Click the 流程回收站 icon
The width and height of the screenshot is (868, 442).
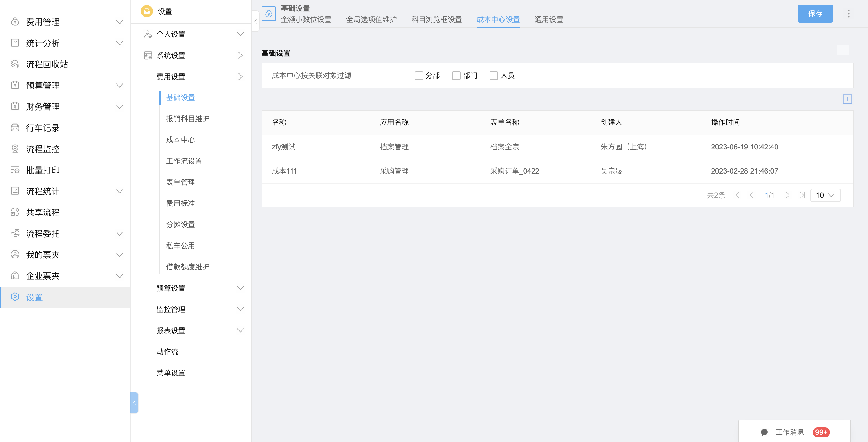tap(15, 64)
